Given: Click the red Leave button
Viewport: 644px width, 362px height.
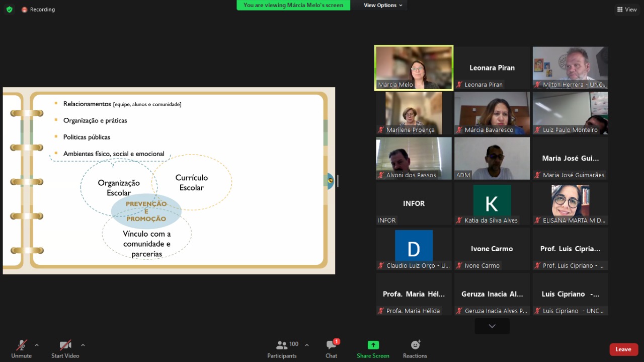Looking at the screenshot, I should [623, 349].
